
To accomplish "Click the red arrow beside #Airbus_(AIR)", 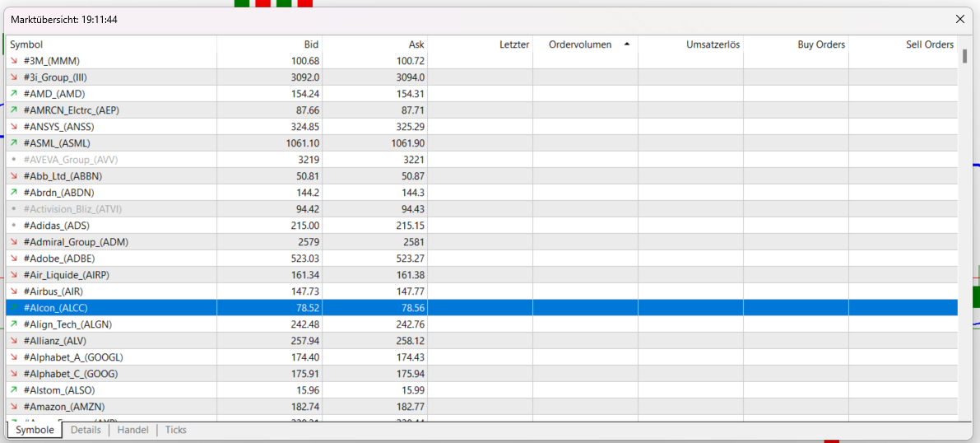I will [14, 291].
